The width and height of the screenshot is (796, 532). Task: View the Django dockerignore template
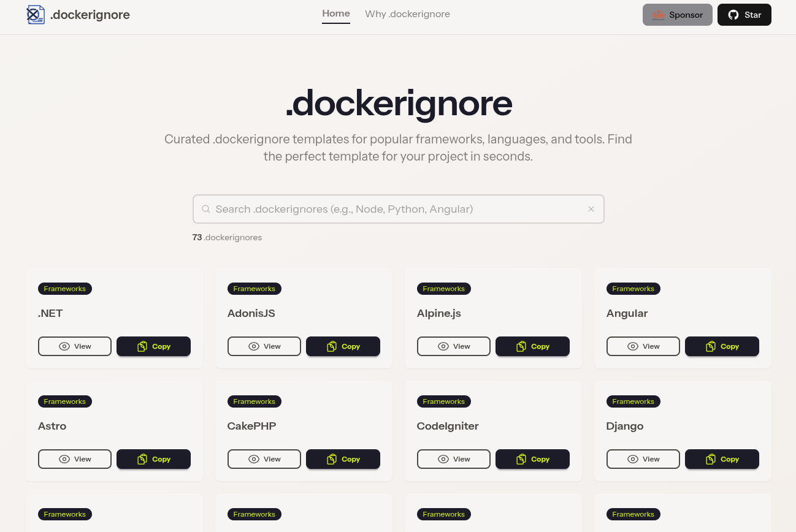643,459
